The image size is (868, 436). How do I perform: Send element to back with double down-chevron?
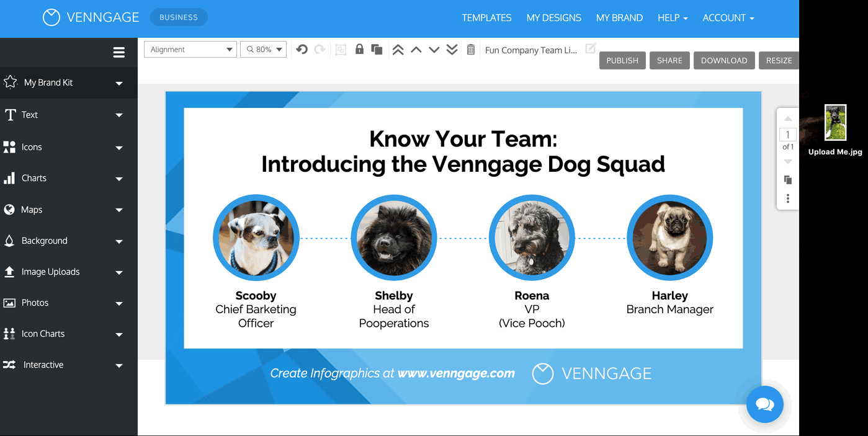452,50
